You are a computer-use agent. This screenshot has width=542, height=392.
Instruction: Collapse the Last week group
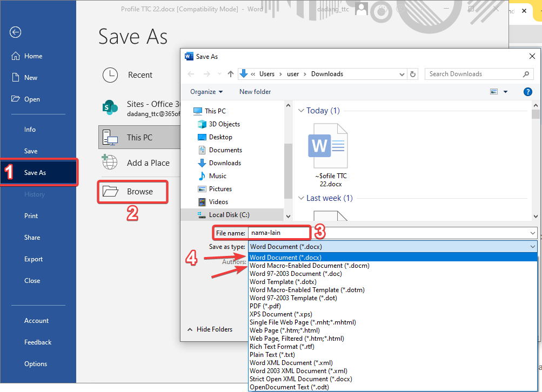pos(301,198)
